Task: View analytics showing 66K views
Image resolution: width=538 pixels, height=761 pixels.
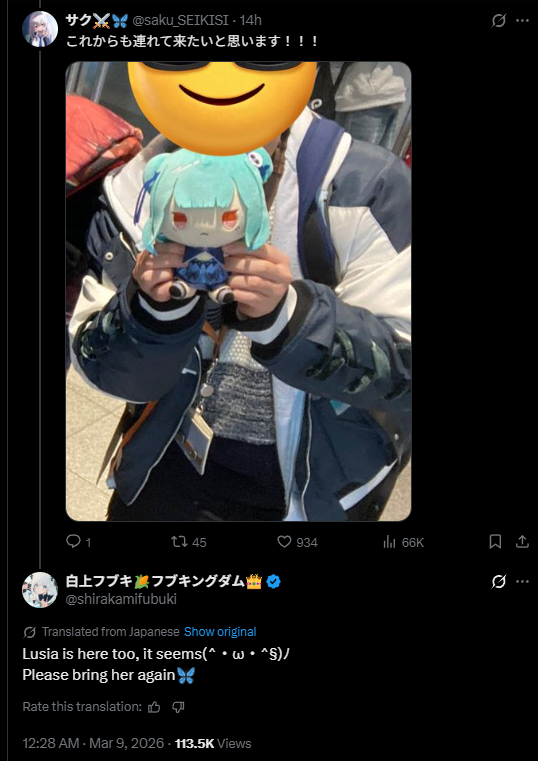Action: 403,542
